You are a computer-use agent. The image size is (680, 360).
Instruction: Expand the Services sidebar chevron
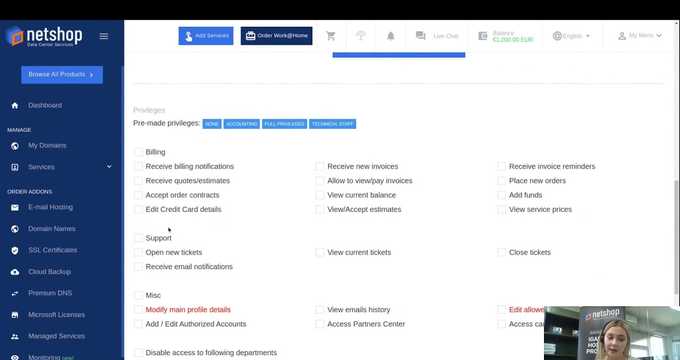point(109,167)
